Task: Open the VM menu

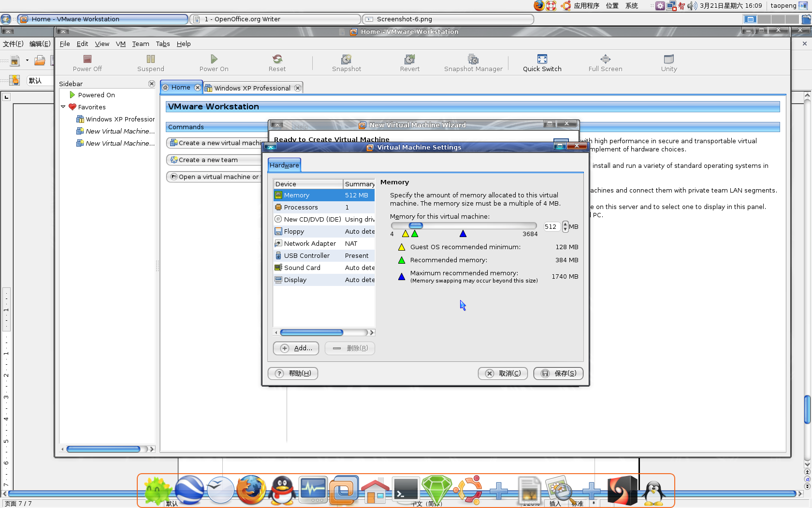Action: pyautogui.click(x=121, y=44)
